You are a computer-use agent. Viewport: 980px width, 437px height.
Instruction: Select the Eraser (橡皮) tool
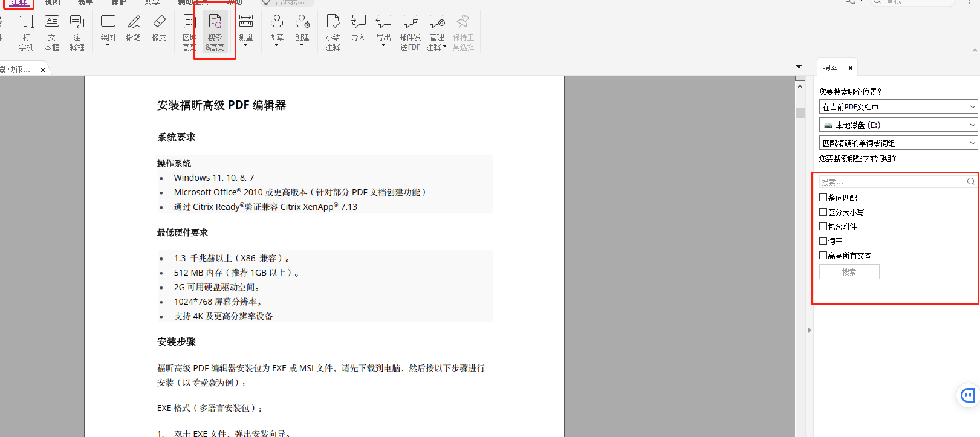point(159,27)
